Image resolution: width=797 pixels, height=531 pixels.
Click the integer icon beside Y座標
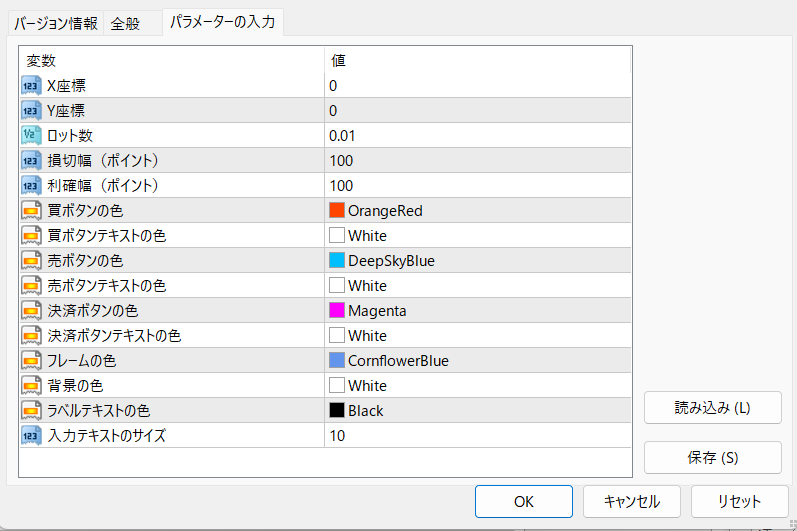30,111
